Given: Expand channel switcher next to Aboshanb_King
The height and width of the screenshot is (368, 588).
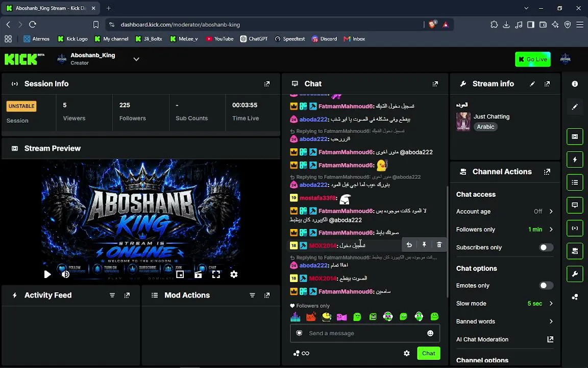Looking at the screenshot, I should coord(136,59).
